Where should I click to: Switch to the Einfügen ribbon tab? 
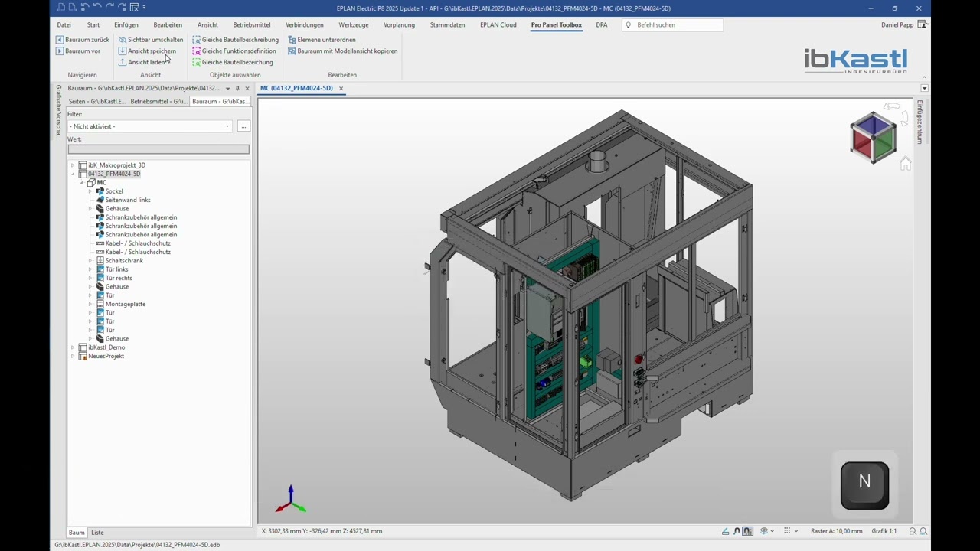(126, 25)
